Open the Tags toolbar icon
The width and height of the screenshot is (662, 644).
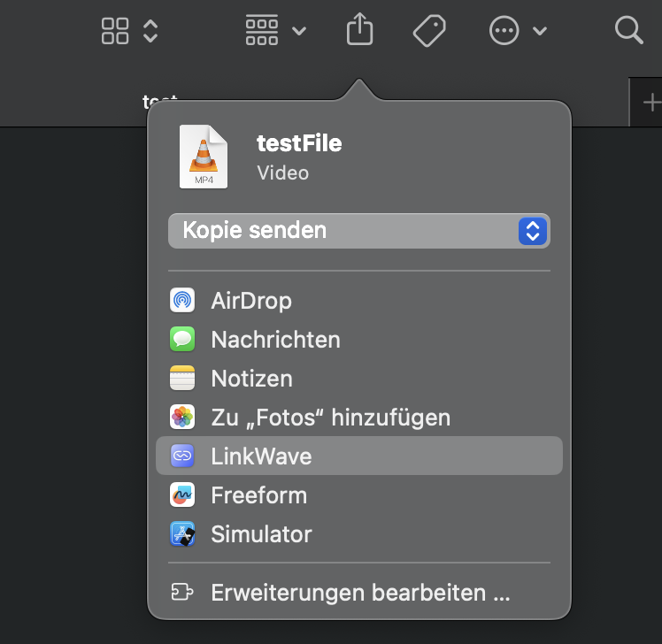click(429, 31)
